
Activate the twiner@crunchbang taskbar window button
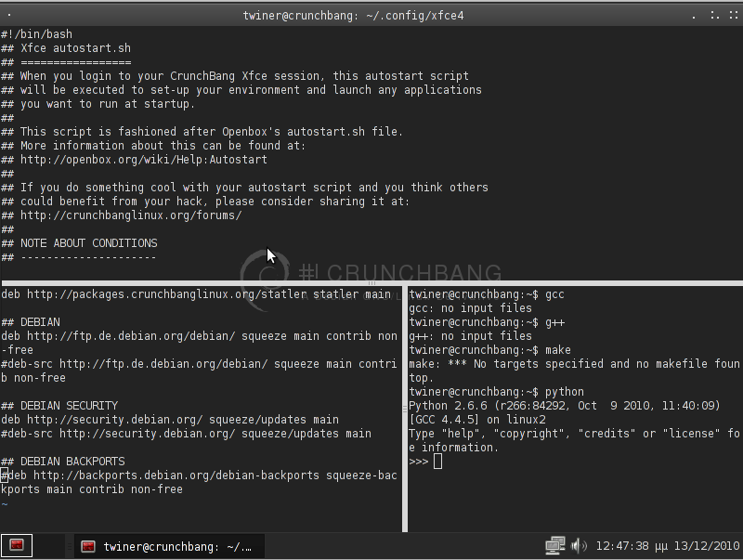click(x=169, y=546)
